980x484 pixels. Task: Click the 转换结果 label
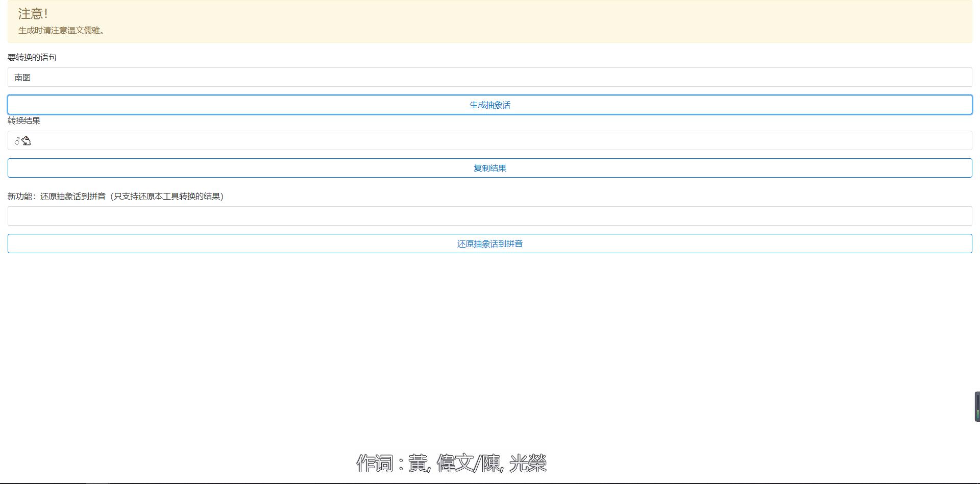pos(24,120)
